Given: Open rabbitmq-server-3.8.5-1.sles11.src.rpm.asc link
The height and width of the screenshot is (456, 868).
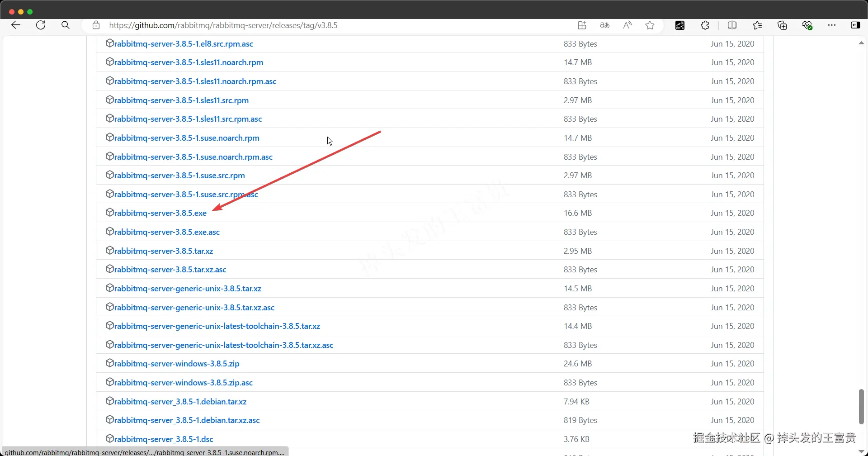Looking at the screenshot, I should pyautogui.click(x=188, y=119).
